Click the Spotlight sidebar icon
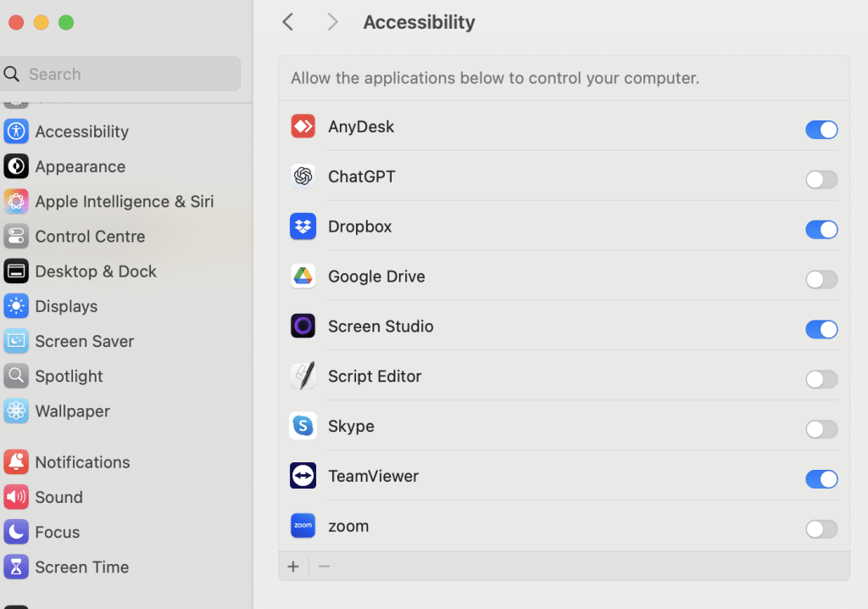The height and width of the screenshot is (609, 868). click(16, 376)
